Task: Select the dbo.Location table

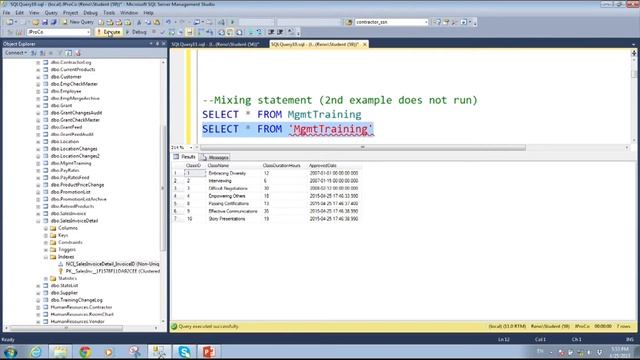Action: coord(64,142)
